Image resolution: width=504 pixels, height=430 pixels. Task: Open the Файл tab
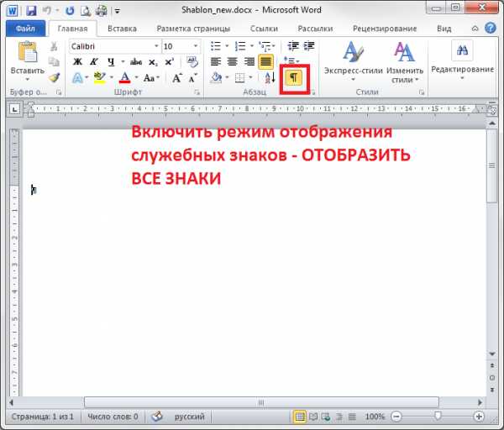click(x=25, y=29)
